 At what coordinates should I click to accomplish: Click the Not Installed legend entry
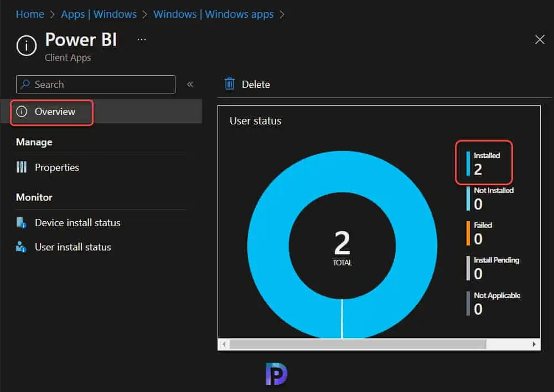click(490, 198)
